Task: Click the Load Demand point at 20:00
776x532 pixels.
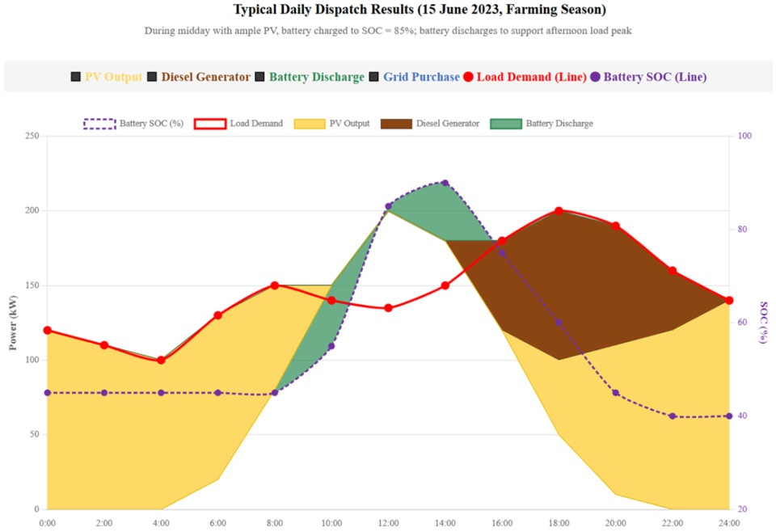Action: (616, 226)
